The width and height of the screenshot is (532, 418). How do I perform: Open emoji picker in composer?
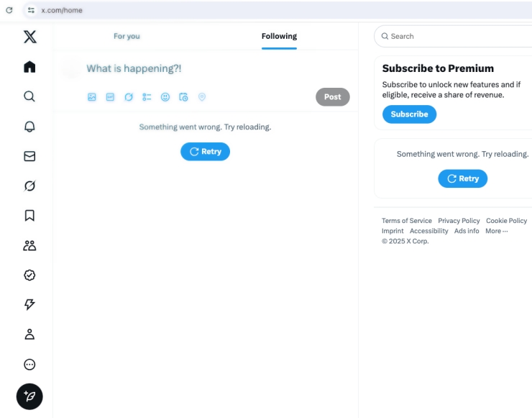click(x=165, y=97)
